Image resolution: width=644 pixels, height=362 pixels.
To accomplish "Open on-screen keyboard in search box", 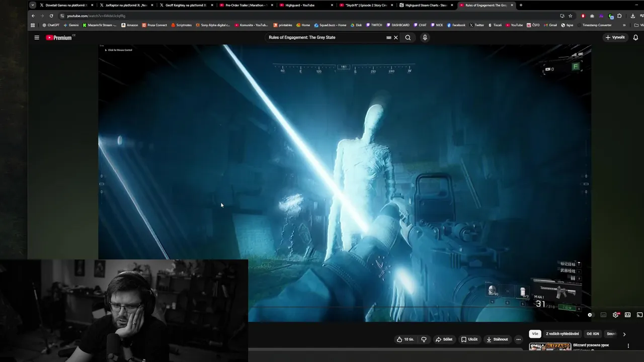I will click(x=388, y=37).
